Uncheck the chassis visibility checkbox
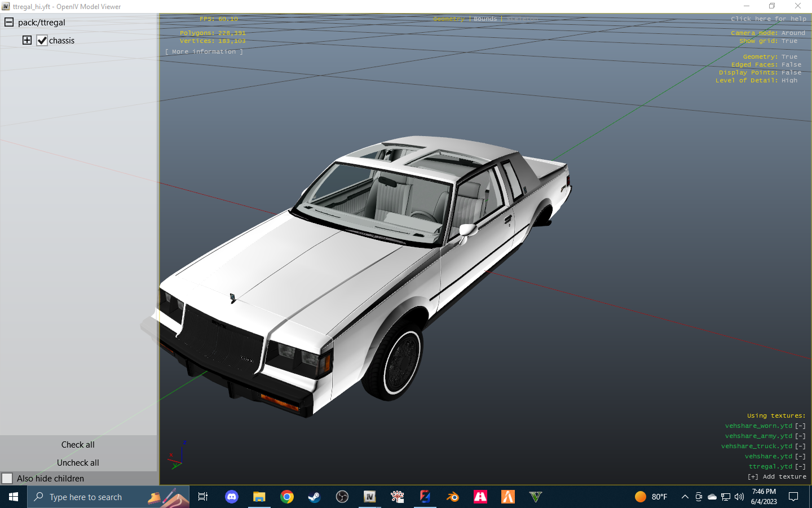Viewport: 812px width, 508px height. click(42, 41)
